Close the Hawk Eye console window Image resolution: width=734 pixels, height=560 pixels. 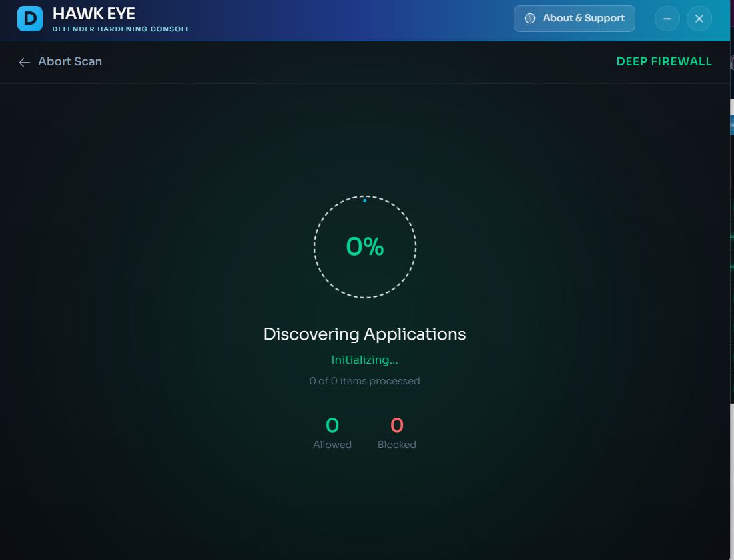tap(699, 19)
